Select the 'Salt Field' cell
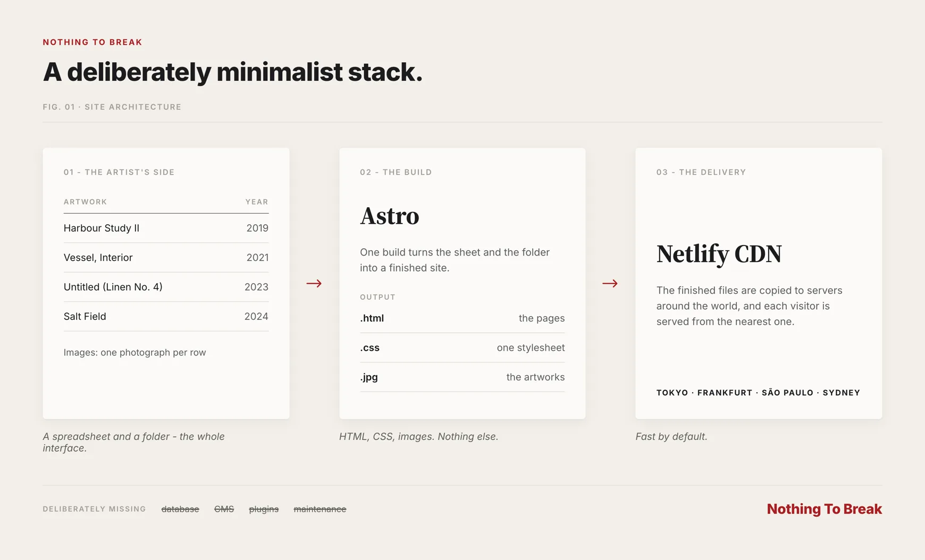 (x=85, y=316)
